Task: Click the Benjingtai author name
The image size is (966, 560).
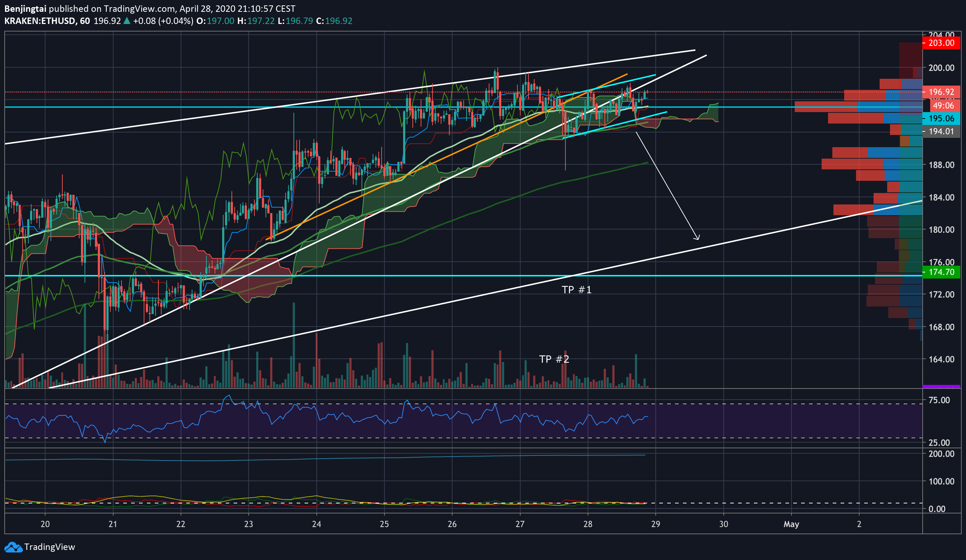Action: click(25, 9)
